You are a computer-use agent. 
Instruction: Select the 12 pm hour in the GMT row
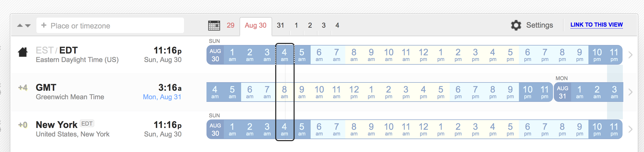pos(354,92)
